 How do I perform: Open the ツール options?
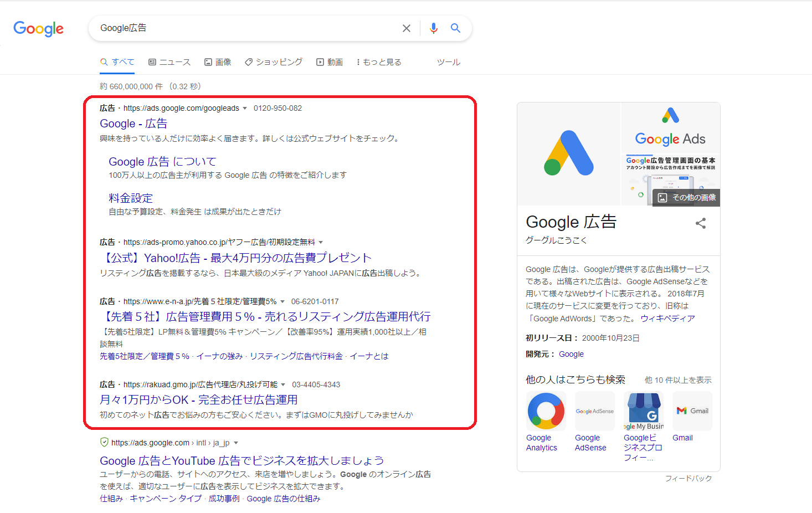click(449, 62)
